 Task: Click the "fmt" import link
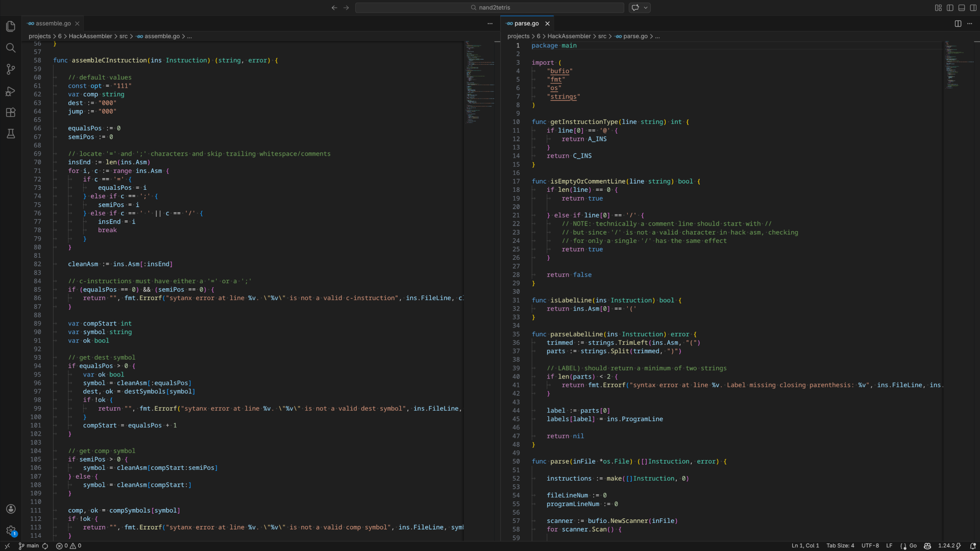(556, 80)
